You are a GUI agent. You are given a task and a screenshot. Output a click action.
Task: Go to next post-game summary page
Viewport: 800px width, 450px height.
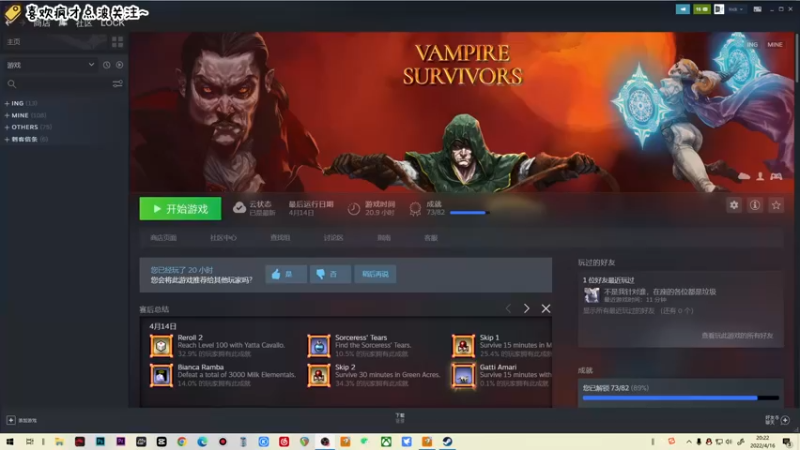(x=527, y=309)
